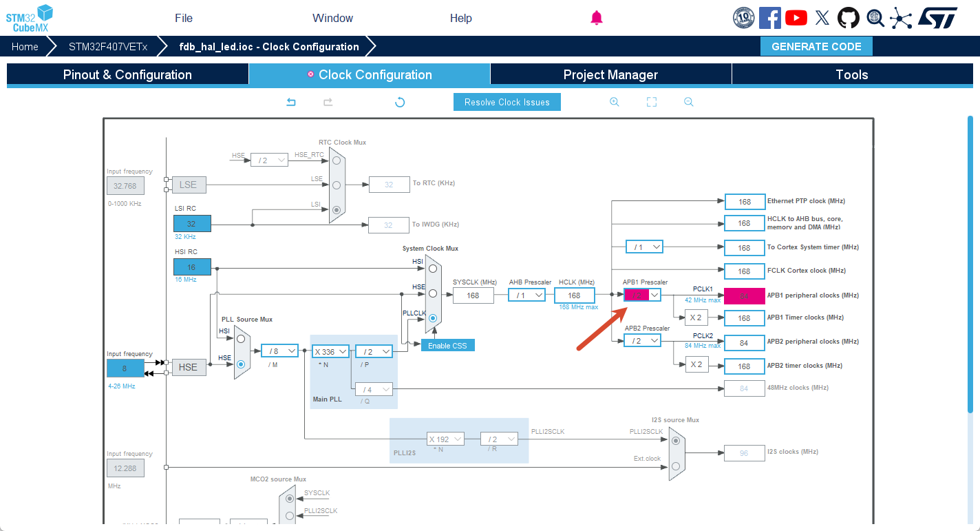This screenshot has width=980, height=531.
Task: Open the Facebook icon link
Action: pos(770,18)
